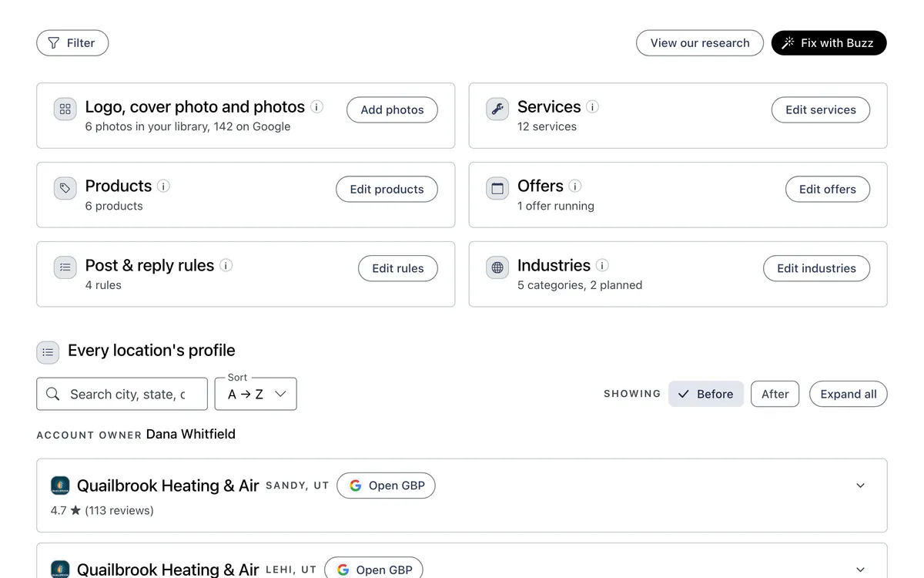Screen dimensions: 924x578
Task: Click '6 products' text
Action: (x=114, y=206)
